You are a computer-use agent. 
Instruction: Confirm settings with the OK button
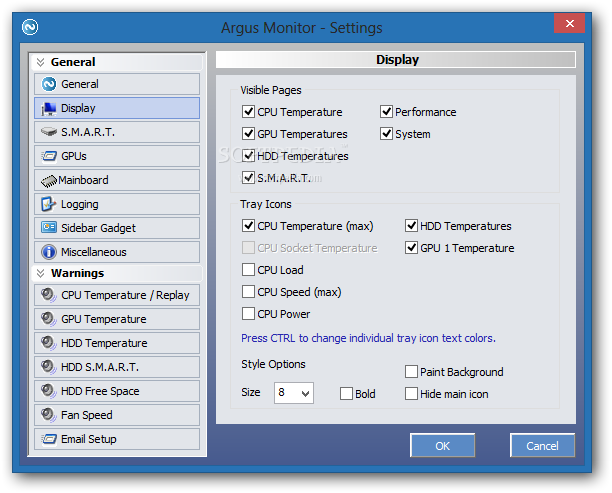(x=443, y=445)
